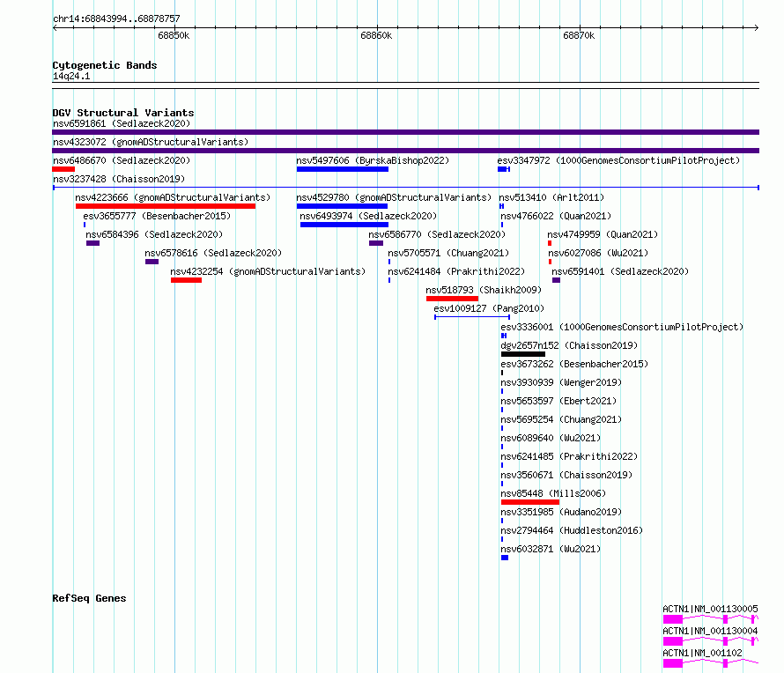Open the ACTN1|NM_001102 gene label
This screenshot has height=673, width=784.
702,653
